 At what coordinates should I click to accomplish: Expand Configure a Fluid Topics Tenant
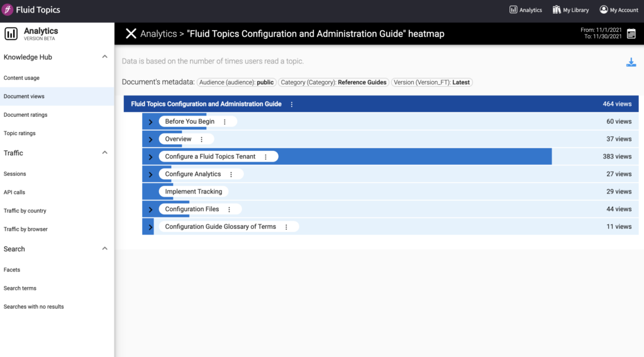(x=150, y=157)
